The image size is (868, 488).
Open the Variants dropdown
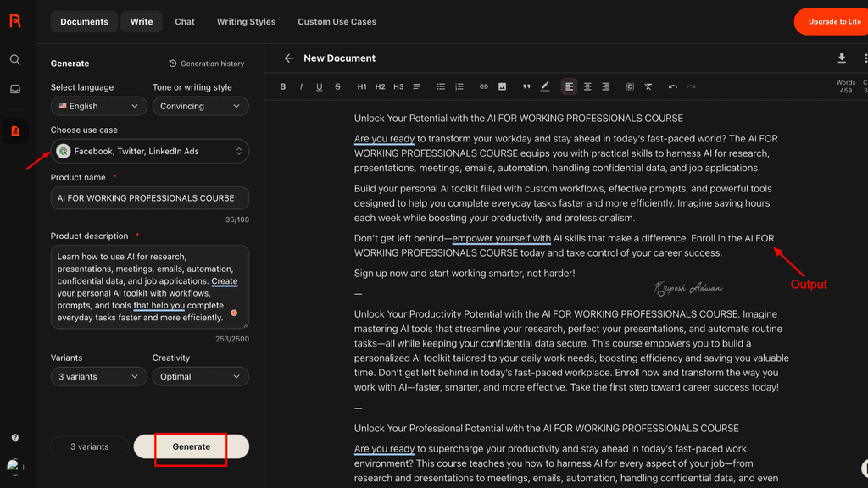pos(98,377)
